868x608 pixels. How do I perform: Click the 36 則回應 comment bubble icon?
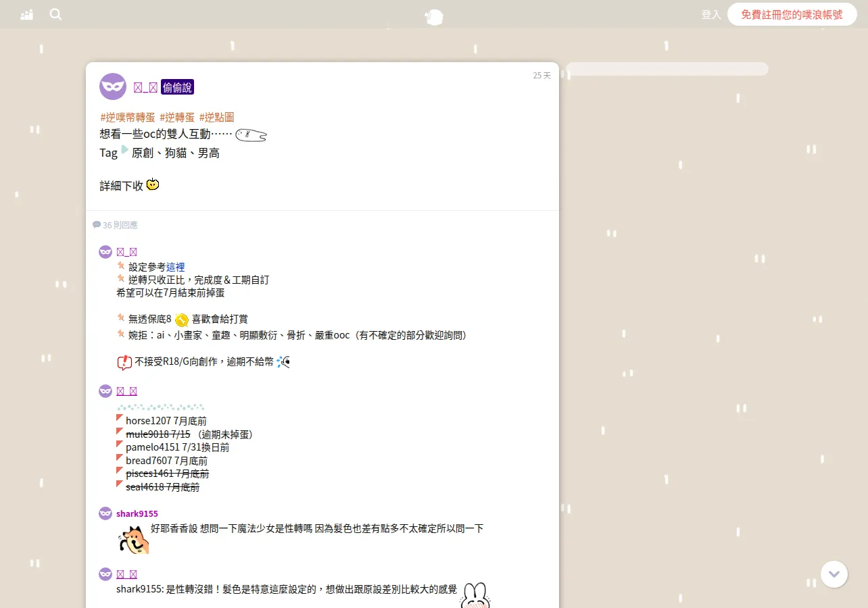point(97,225)
